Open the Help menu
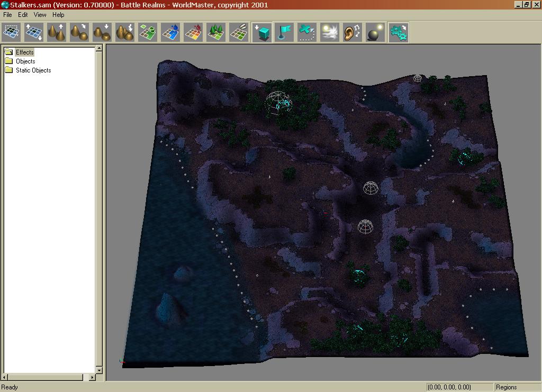The width and height of the screenshot is (542, 392). (58, 15)
